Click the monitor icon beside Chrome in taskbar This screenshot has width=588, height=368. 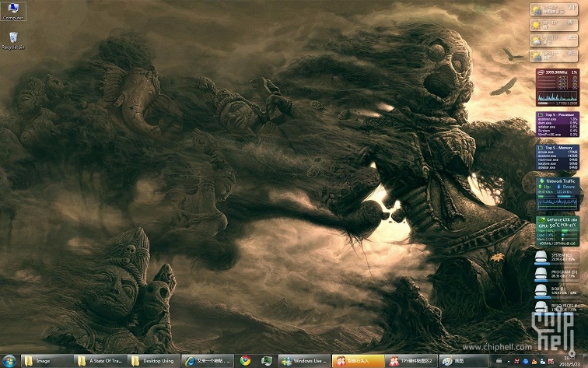[x=267, y=361]
